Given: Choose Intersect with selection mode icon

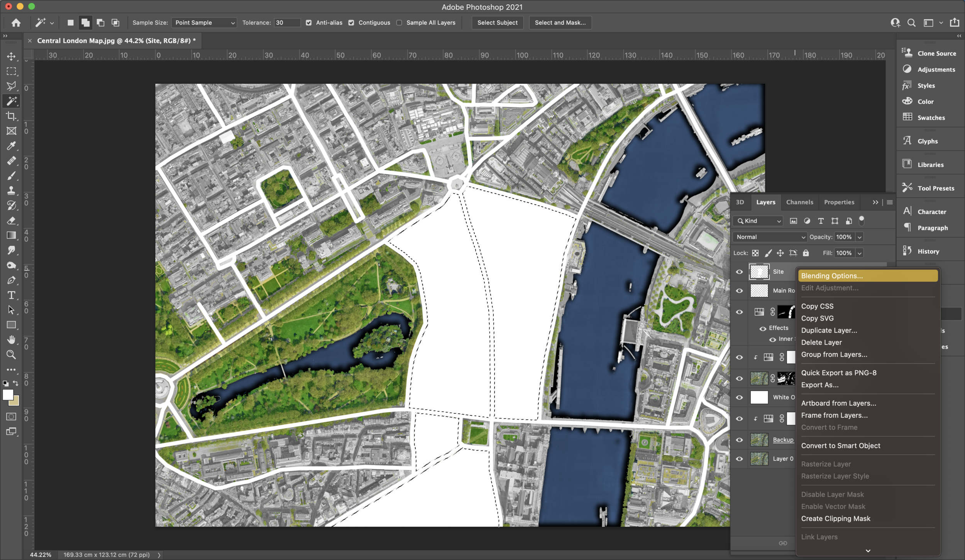Looking at the screenshot, I should point(115,23).
